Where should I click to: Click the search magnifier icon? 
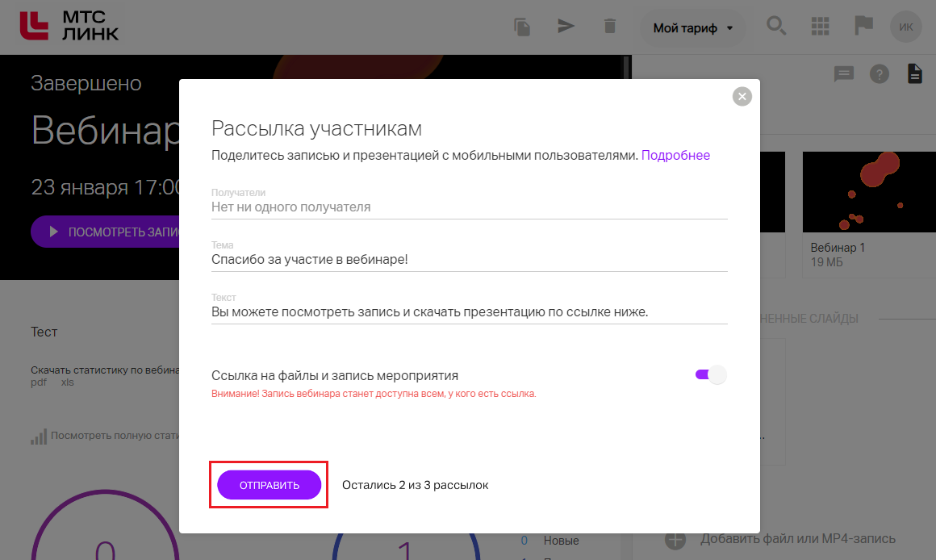776,27
